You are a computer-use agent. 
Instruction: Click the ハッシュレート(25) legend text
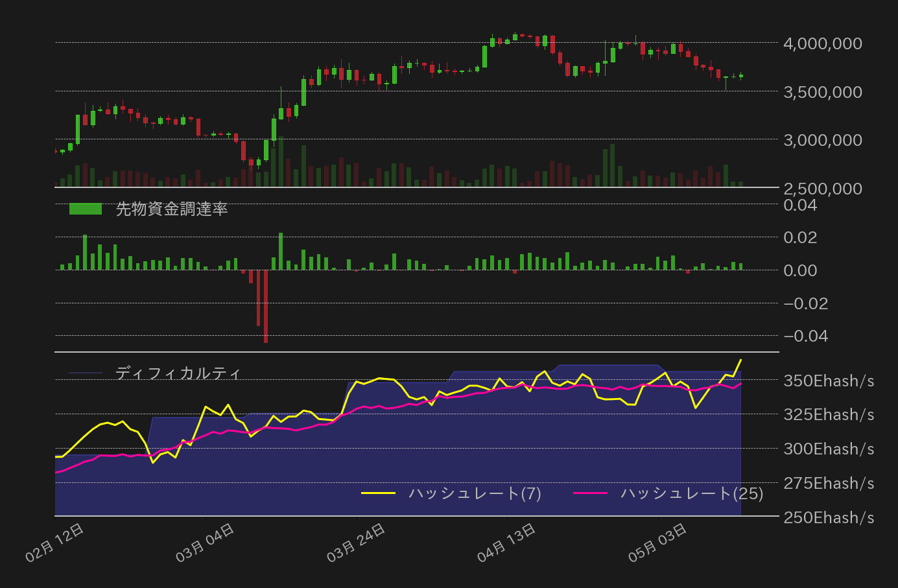click(692, 494)
